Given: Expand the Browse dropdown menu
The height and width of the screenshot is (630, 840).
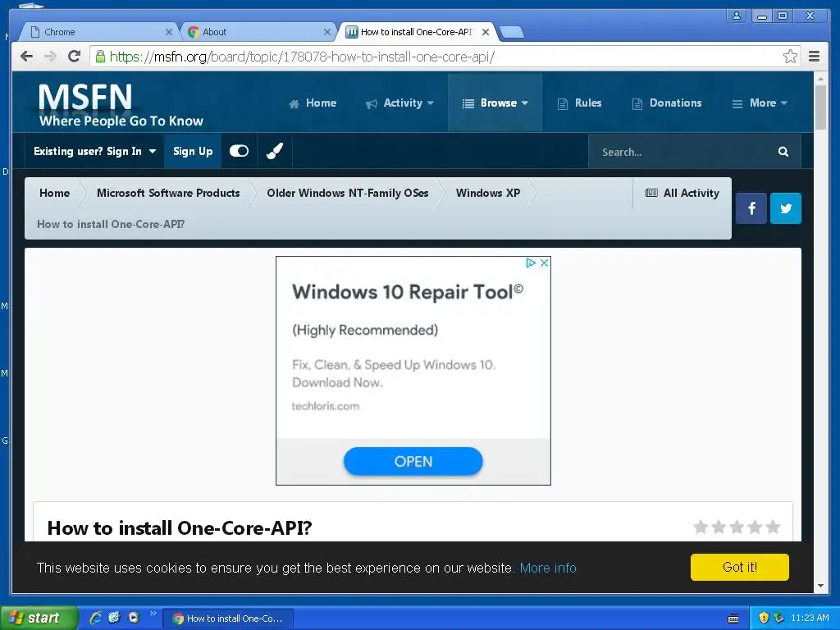Looking at the screenshot, I should (x=495, y=103).
